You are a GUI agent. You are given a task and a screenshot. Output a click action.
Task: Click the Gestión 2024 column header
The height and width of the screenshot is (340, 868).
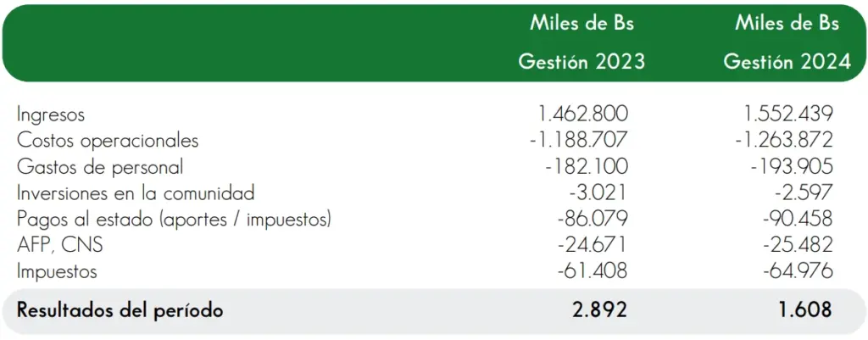[x=787, y=61]
